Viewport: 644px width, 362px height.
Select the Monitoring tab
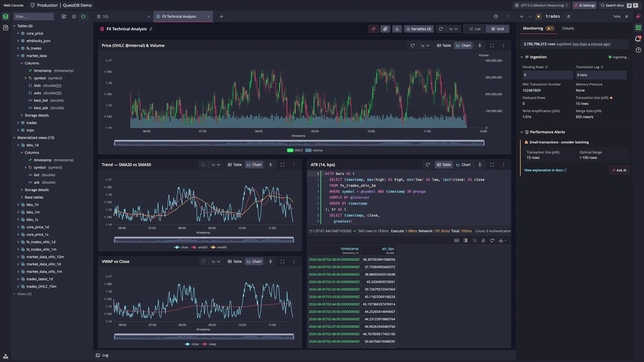(538, 28)
